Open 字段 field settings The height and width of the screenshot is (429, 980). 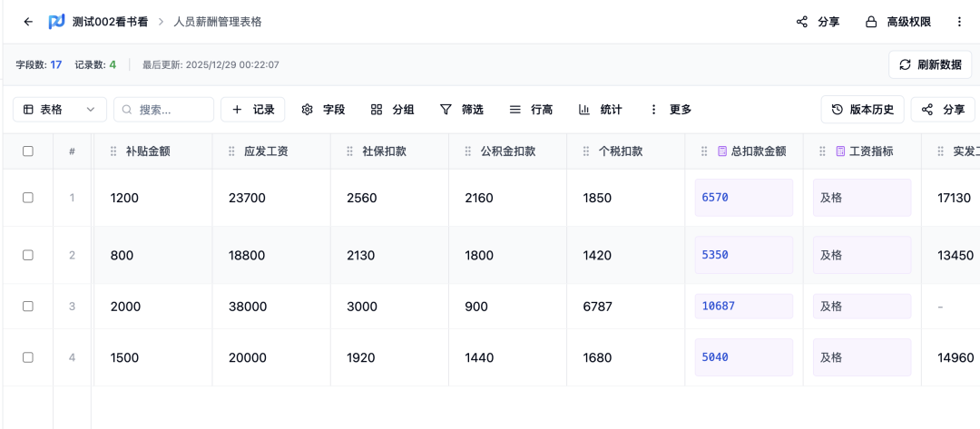323,109
